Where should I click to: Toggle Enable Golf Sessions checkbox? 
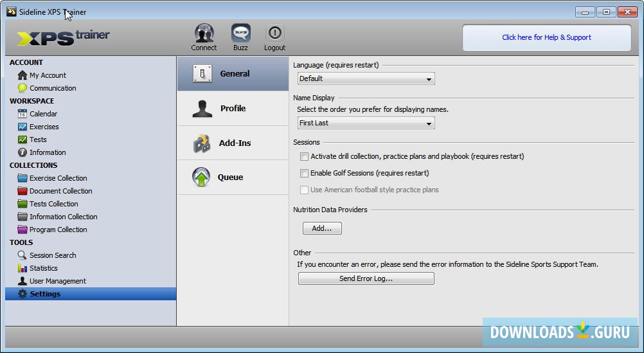tap(304, 174)
